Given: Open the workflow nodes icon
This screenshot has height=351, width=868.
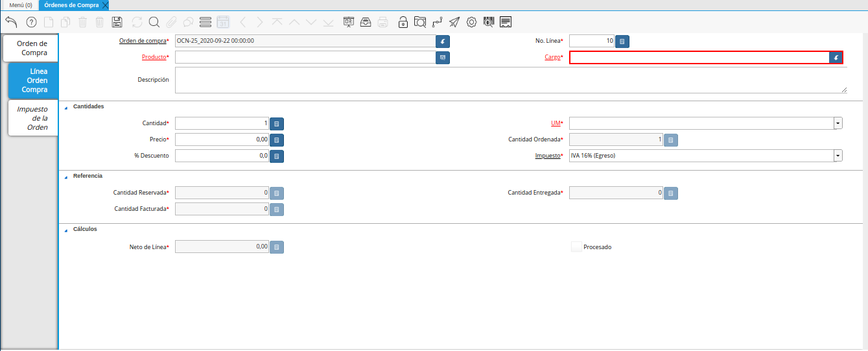Looking at the screenshot, I should coord(438,22).
